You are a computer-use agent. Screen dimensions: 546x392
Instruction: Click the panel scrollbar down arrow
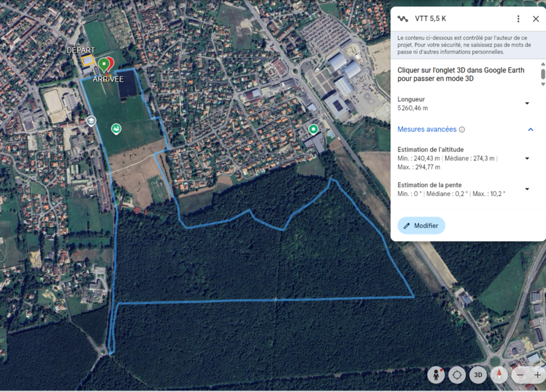[543, 84]
